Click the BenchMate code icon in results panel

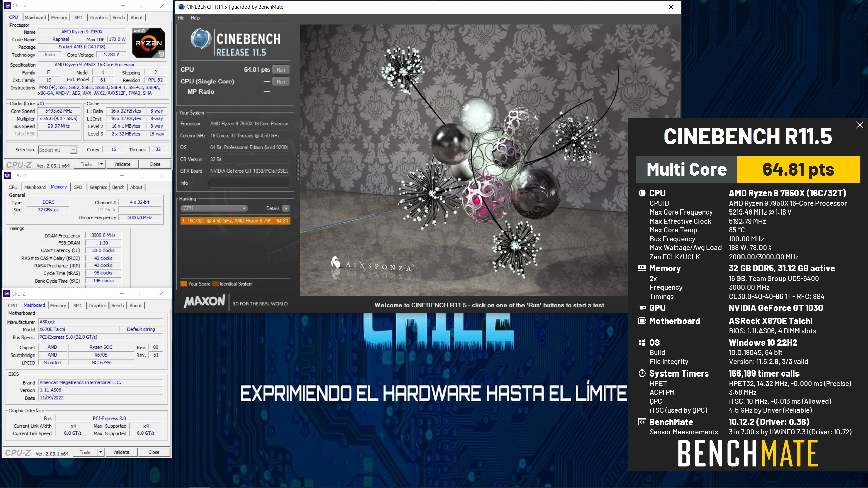point(642,422)
